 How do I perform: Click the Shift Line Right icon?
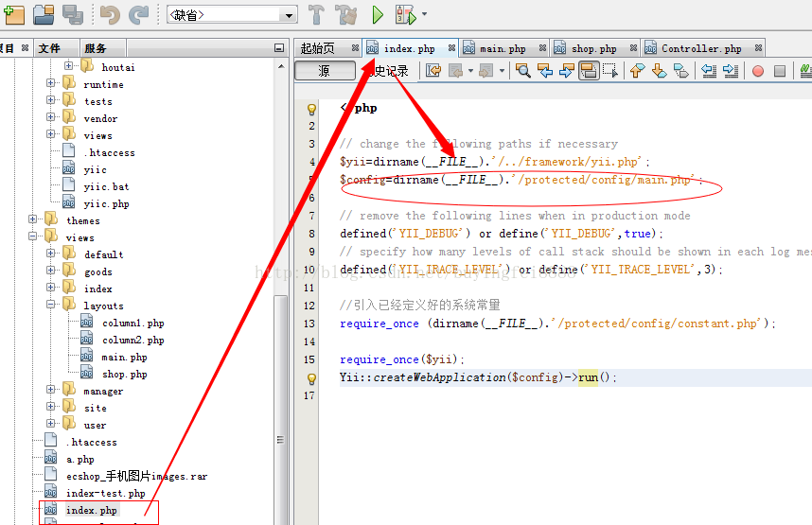[731, 71]
